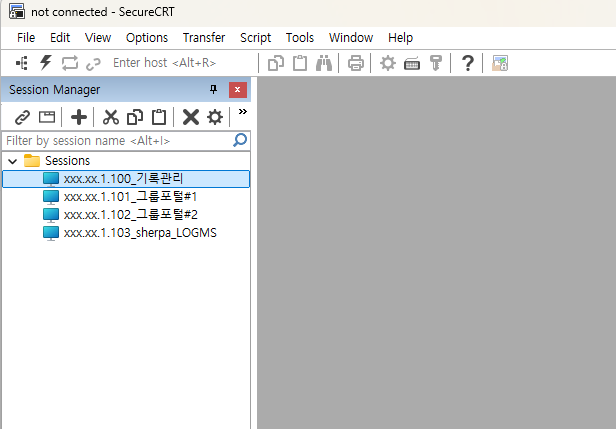Click the Public Key Assistant key icon

[x=436, y=63]
